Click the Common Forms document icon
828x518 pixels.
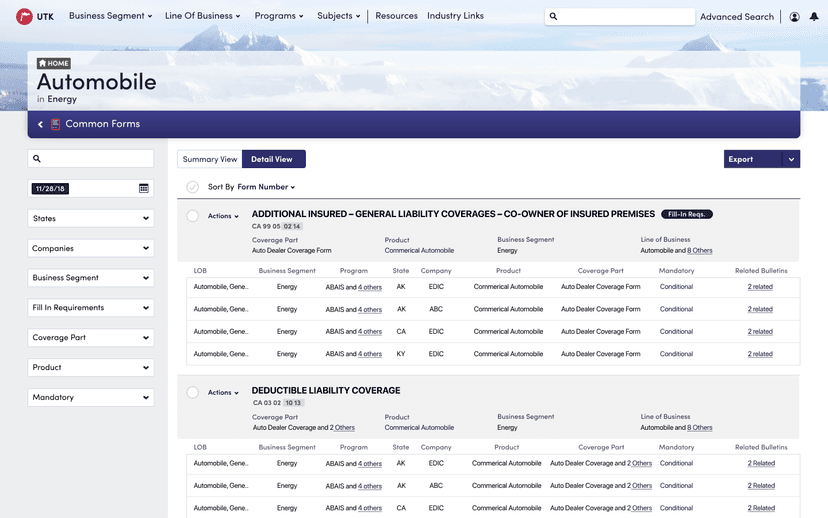[55, 124]
